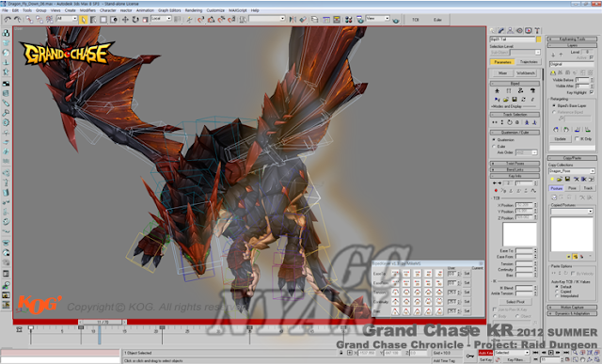Select the Default Auto-Key TCB radio button

[x=557, y=287]
